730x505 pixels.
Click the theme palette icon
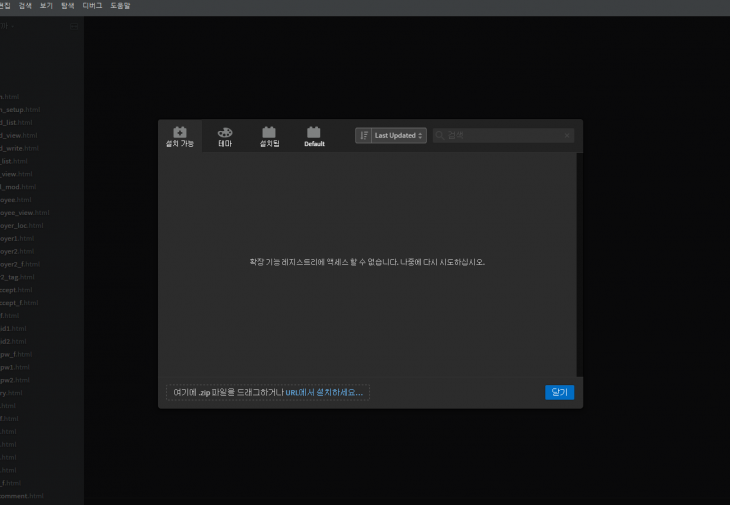coord(225,131)
